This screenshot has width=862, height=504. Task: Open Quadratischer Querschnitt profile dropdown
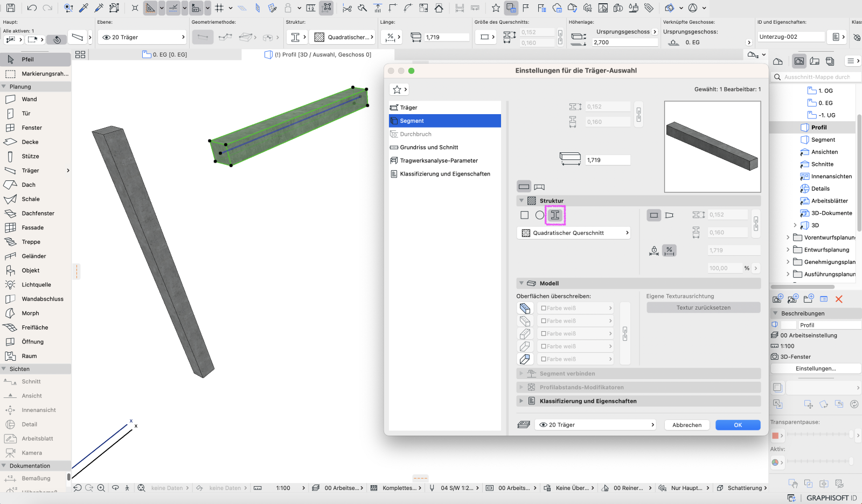click(x=574, y=233)
